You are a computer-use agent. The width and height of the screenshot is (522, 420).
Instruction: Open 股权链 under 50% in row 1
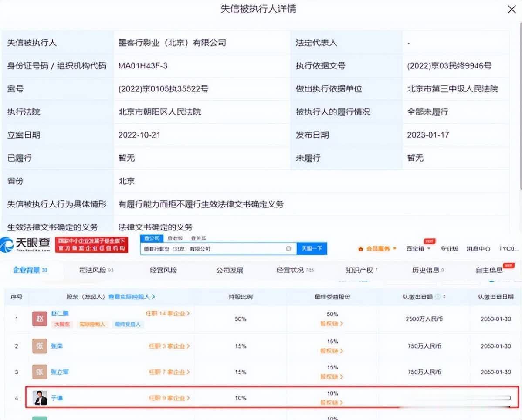click(x=332, y=323)
